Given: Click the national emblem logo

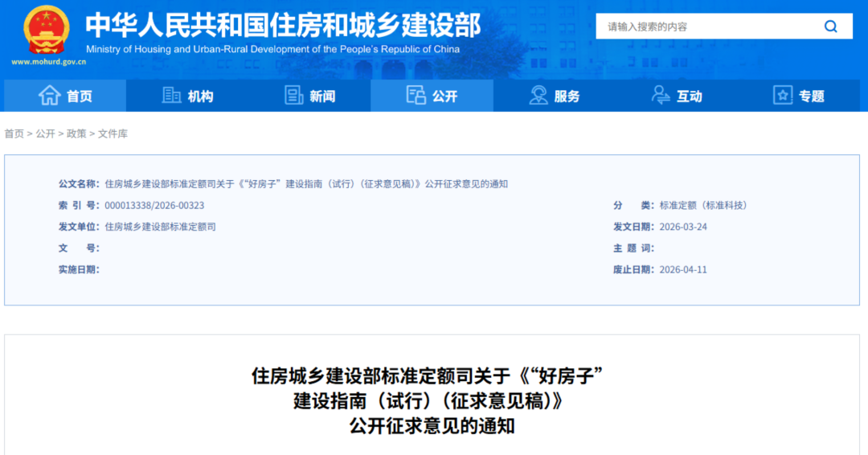Looking at the screenshot, I should [47, 31].
